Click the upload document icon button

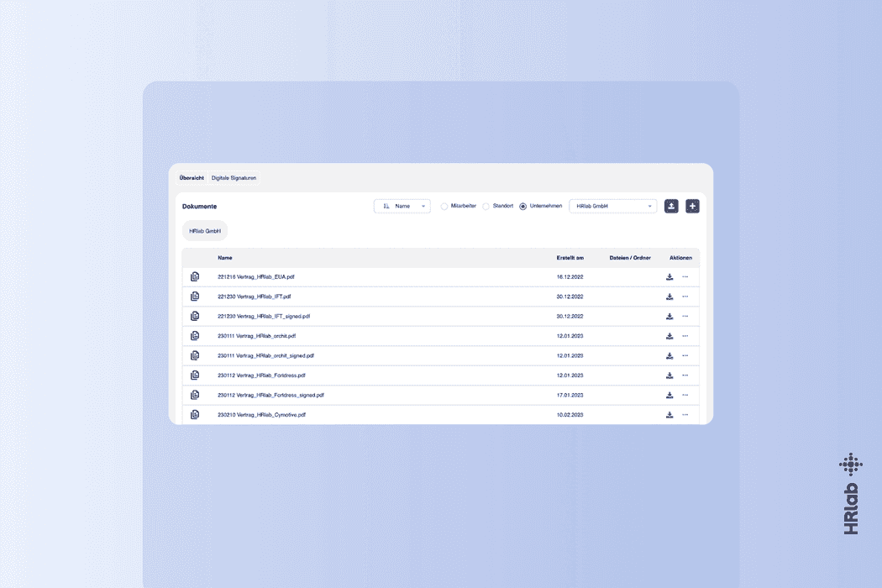coord(671,206)
